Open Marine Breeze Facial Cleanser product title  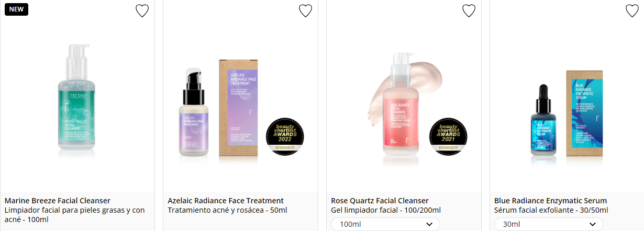[58, 201]
